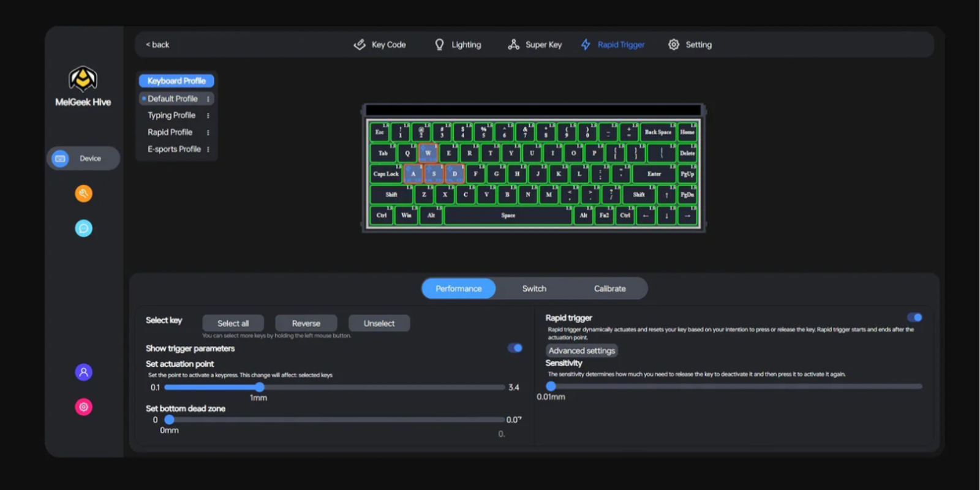Viewport: 980px width, 490px height.
Task: Open the pink settings icon in sidebar
Action: tap(83, 407)
